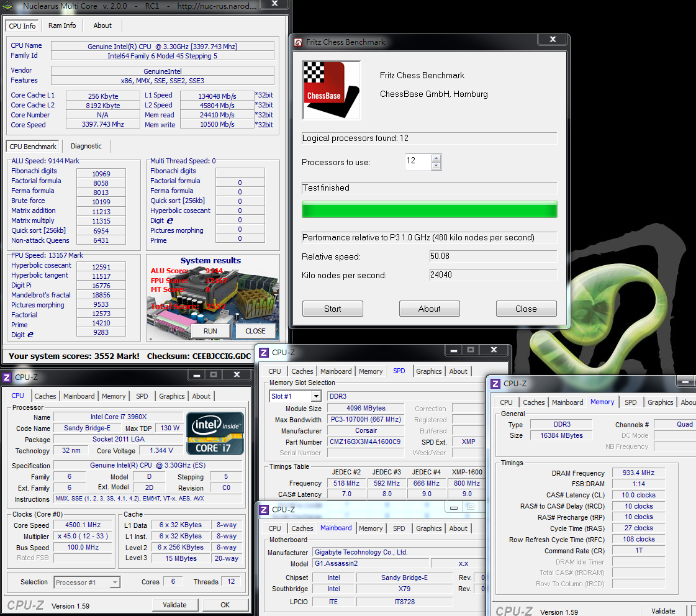This screenshot has height=616, width=696.
Task: Close the CPU-Z CPU window
Action: click(237, 375)
